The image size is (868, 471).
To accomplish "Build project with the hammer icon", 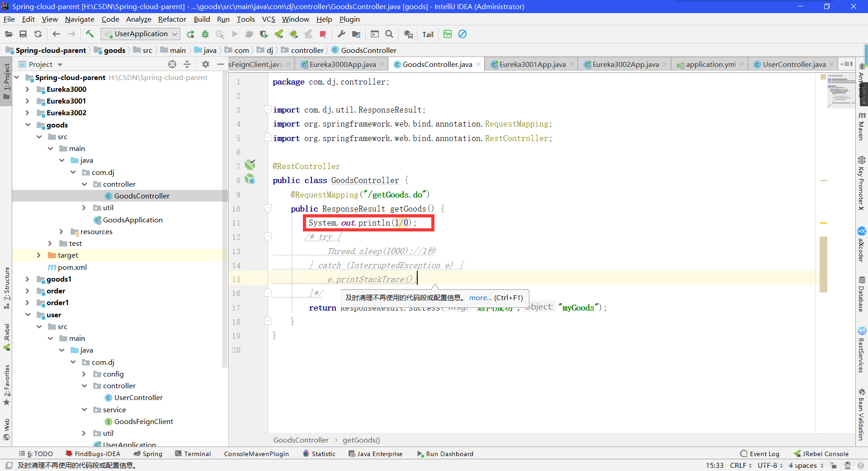I will tap(90, 34).
